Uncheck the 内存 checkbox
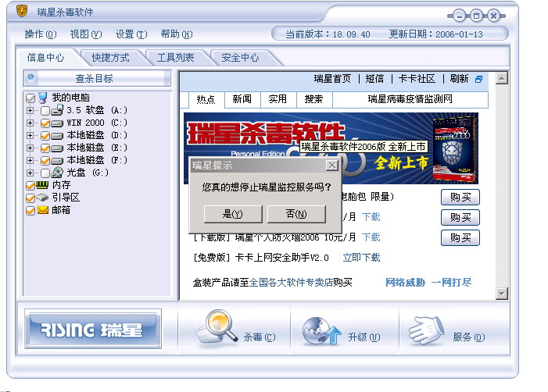The height and width of the screenshot is (392, 548). pyautogui.click(x=30, y=185)
